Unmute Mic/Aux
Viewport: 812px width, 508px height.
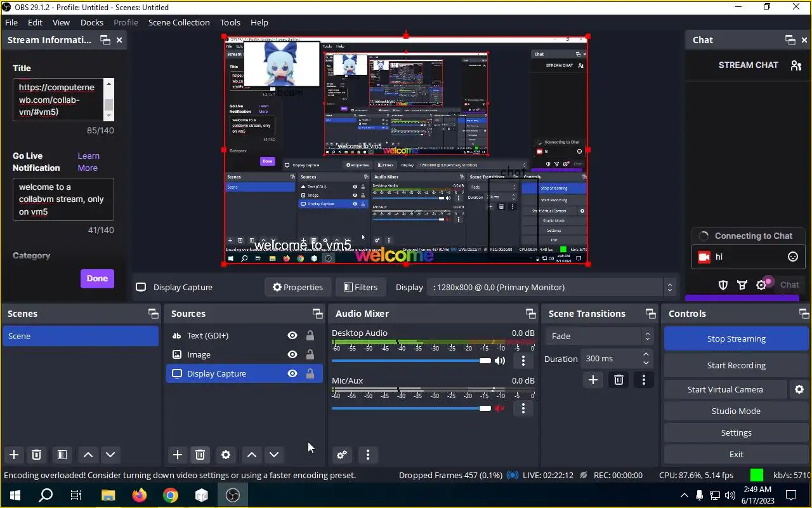[x=500, y=408]
